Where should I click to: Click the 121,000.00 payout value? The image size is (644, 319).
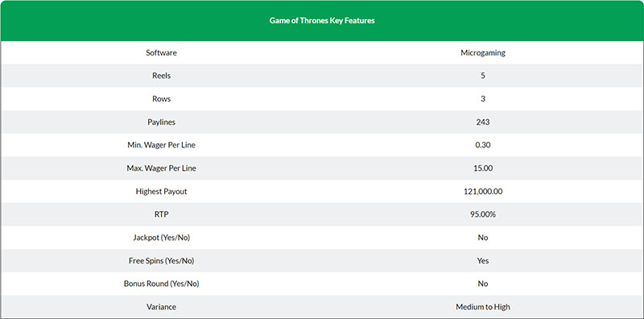tap(483, 192)
